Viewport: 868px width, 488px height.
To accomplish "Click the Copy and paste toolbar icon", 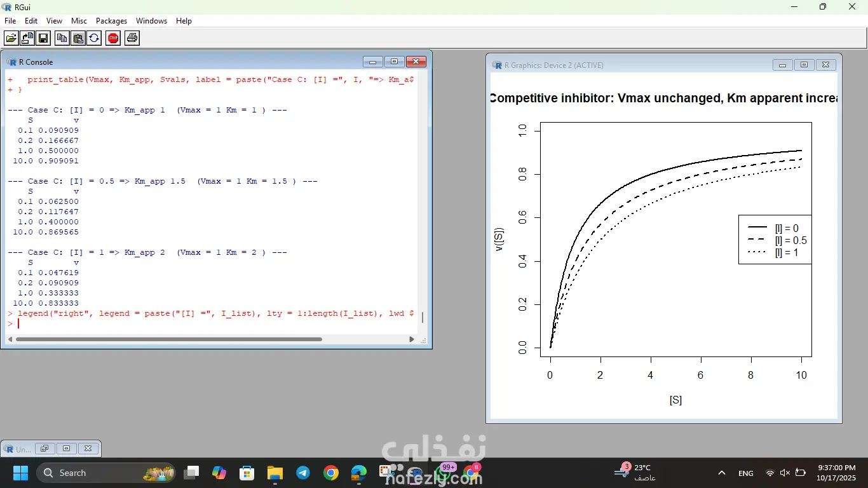I will [x=93, y=38].
